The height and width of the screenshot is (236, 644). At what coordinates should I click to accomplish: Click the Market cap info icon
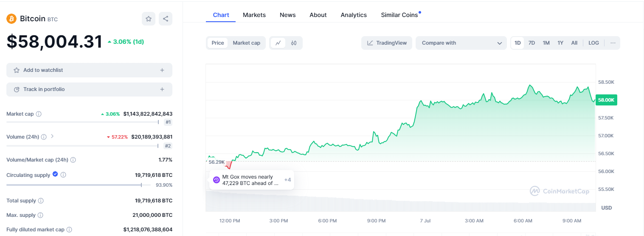39,114
